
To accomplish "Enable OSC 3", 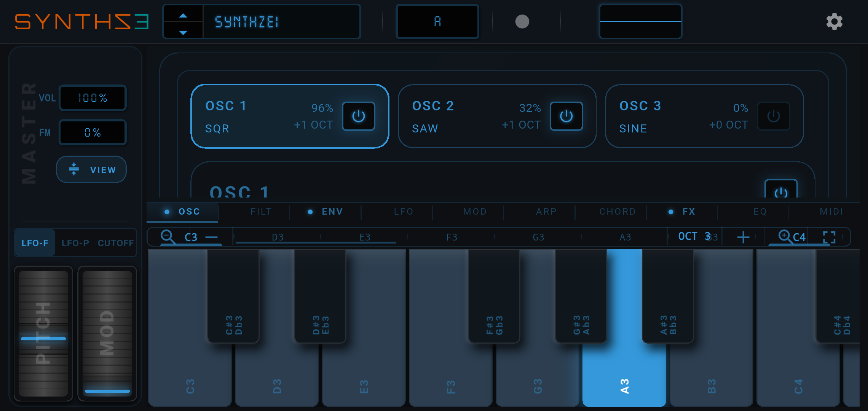I will click(774, 116).
